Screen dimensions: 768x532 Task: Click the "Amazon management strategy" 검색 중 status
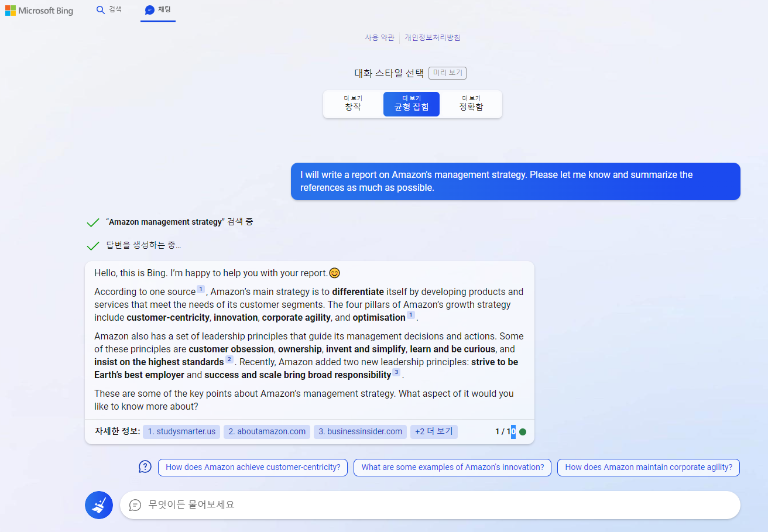(x=180, y=222)
